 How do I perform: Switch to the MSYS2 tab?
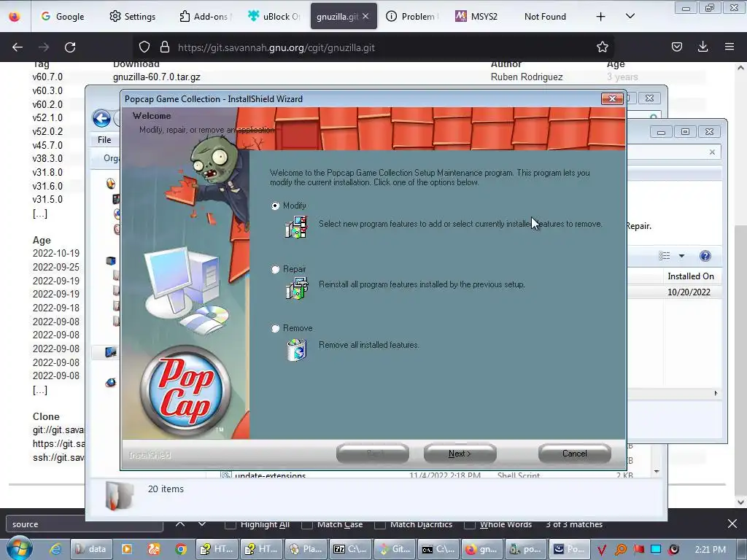click(476, 16)
